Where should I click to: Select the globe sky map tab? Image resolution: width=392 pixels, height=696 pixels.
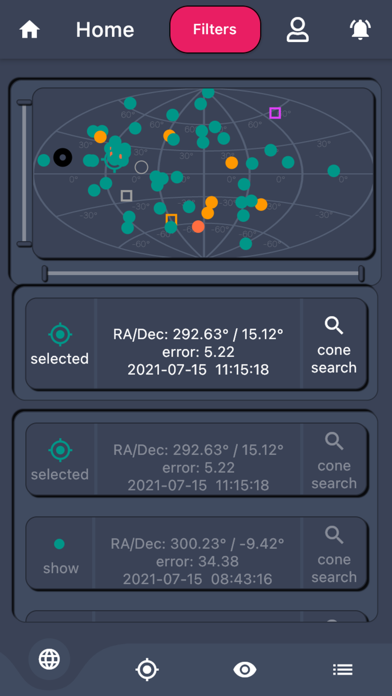(49, 658)
